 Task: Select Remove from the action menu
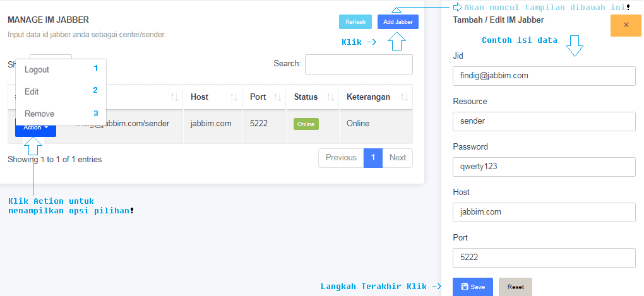point(39,114)
